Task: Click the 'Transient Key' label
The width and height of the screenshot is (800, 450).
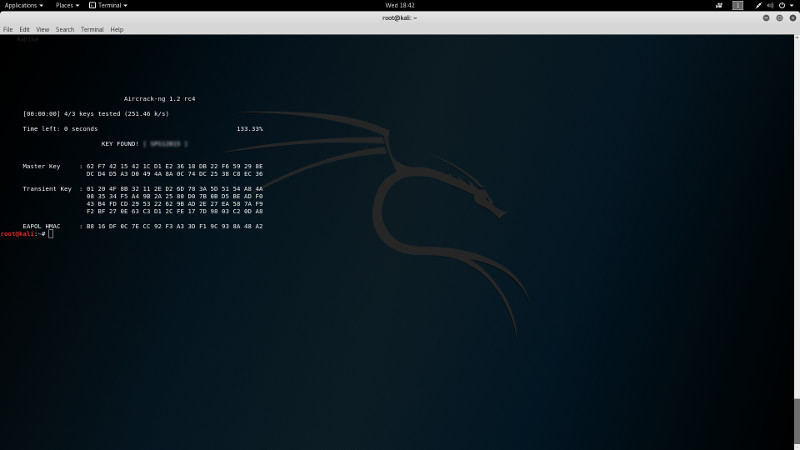Action: pos(47,189)
